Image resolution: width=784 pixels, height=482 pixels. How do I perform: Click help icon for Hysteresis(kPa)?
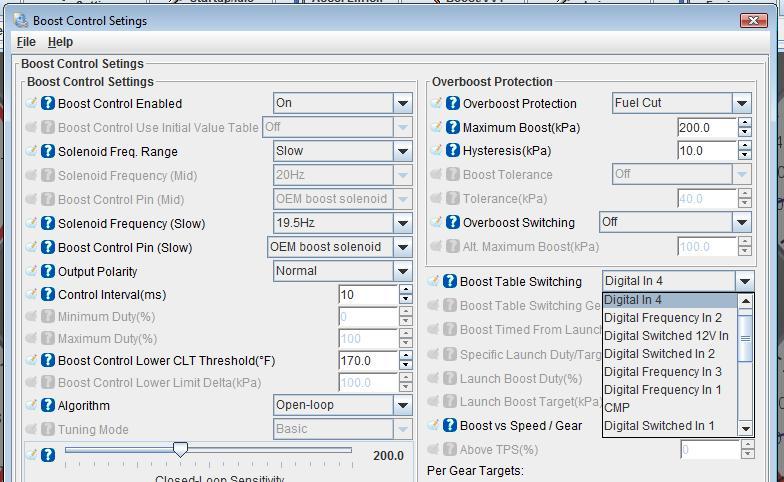[x=452, y=150]
